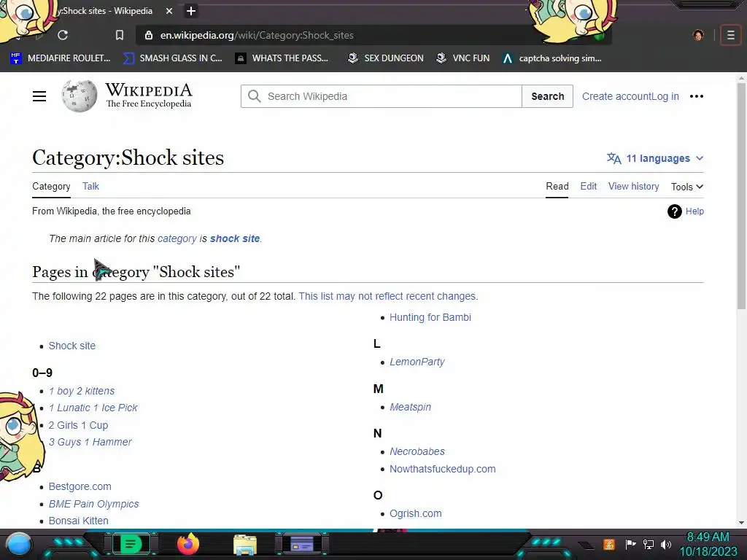This screenshot has width=747, height=560.
Task: Click the translate languages icon
Action: tap(614, 158)
